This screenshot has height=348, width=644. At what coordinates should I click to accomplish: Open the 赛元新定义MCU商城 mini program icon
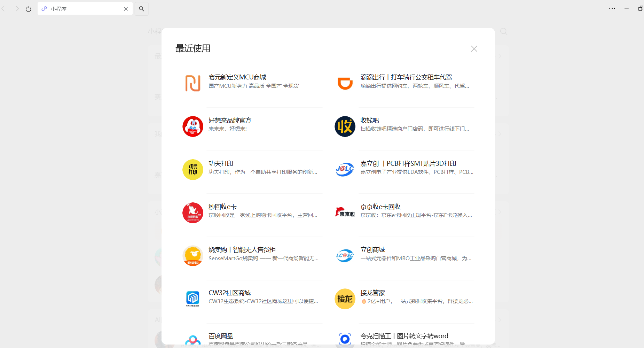(193, 83)
